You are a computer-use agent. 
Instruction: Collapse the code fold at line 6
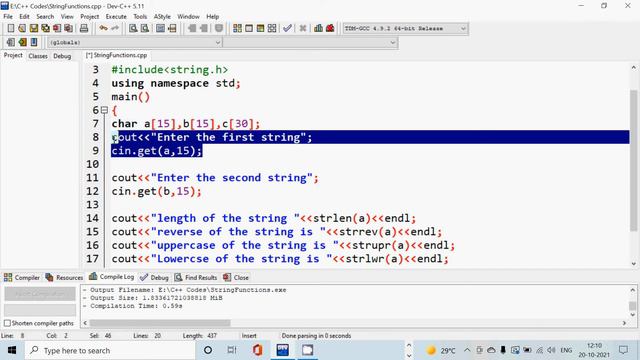(104, 110)
